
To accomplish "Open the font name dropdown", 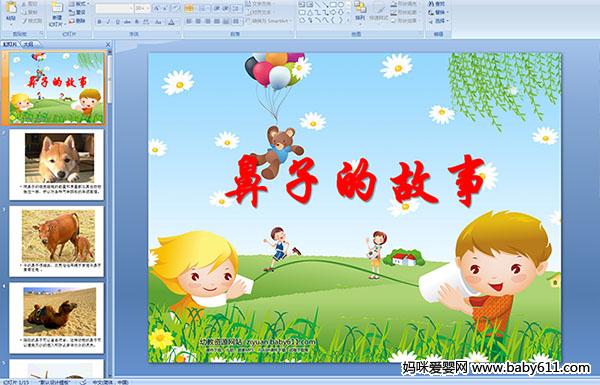I will 114,8.
